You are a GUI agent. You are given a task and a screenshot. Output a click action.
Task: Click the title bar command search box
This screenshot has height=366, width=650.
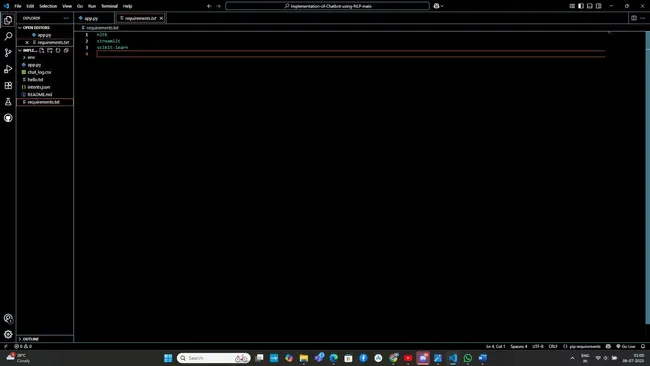327,6
